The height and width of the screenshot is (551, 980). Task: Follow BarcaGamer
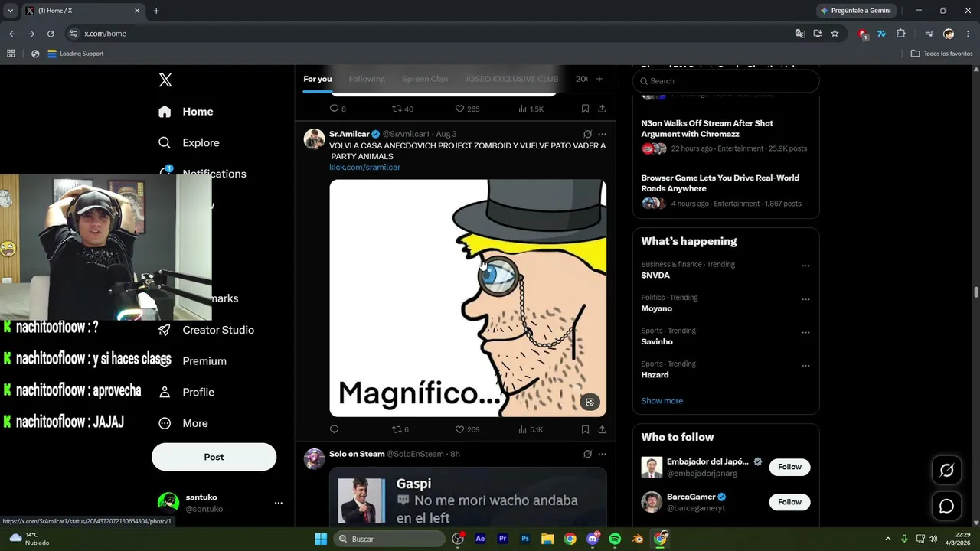pos(789,502)
